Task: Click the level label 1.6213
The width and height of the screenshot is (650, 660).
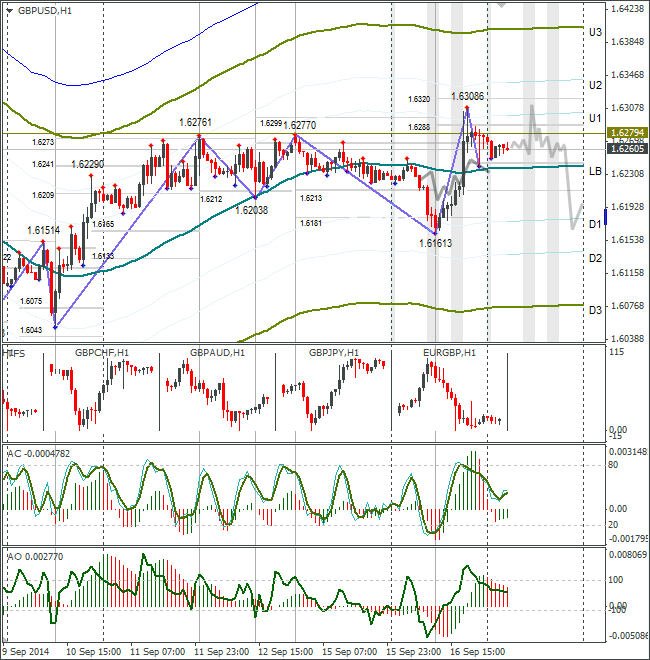Action: point(311,198)
